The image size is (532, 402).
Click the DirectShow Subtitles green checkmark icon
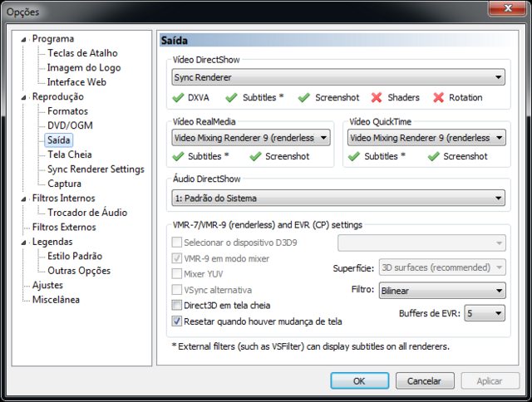click(x=231, y=98)
